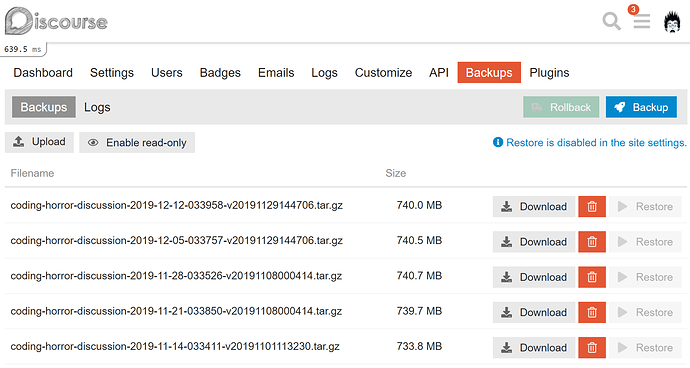Delete the 2019-12-05 backup via trash icon
This screenshot has width=690, height=368.
(x=592, y=242)
